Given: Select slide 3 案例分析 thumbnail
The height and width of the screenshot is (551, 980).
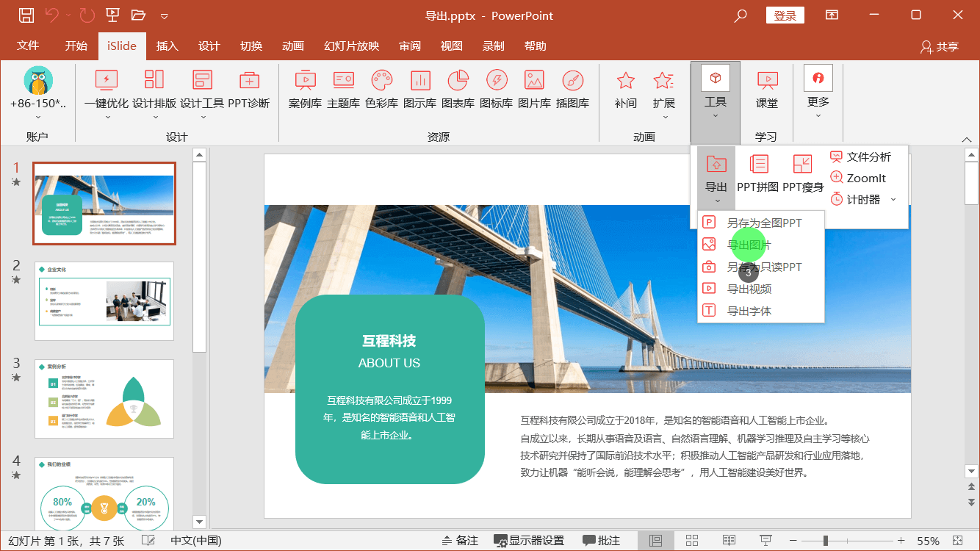Looking at the screenshot, I should coord(104,399).
